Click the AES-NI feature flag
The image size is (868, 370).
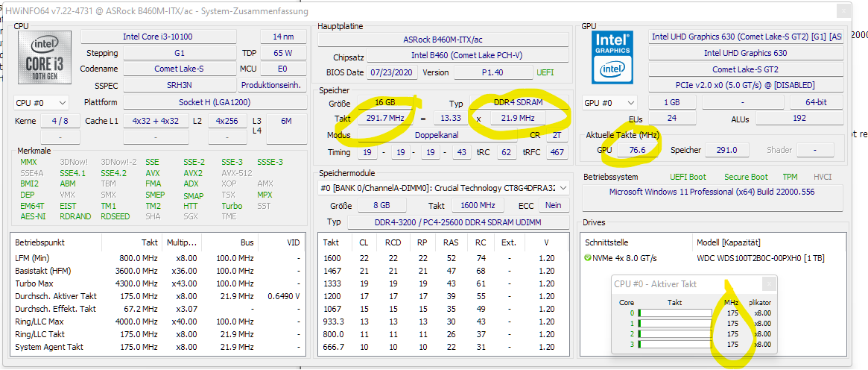33,216
